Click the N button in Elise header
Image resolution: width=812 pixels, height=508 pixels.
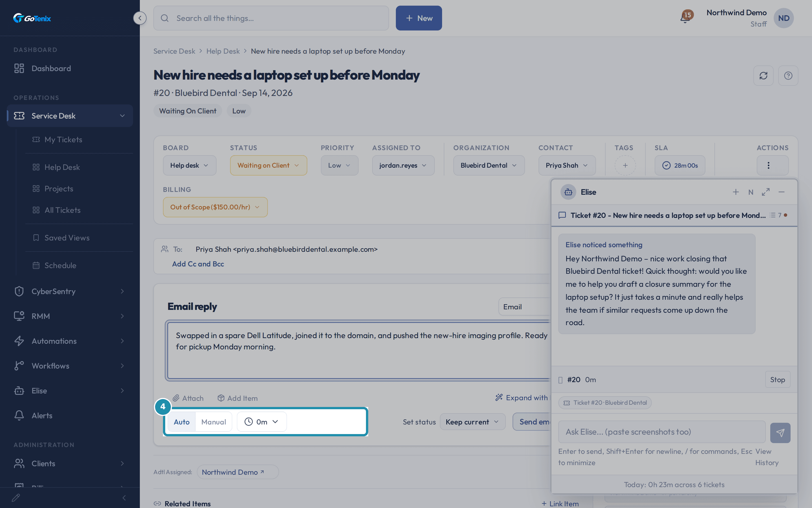[751, 192]
